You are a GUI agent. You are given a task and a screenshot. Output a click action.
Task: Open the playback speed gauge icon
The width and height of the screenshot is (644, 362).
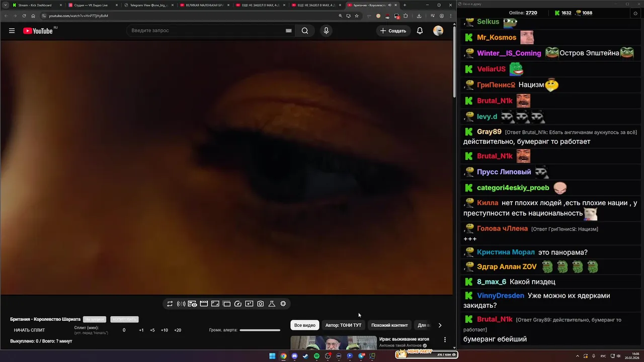tap(238, 304)
